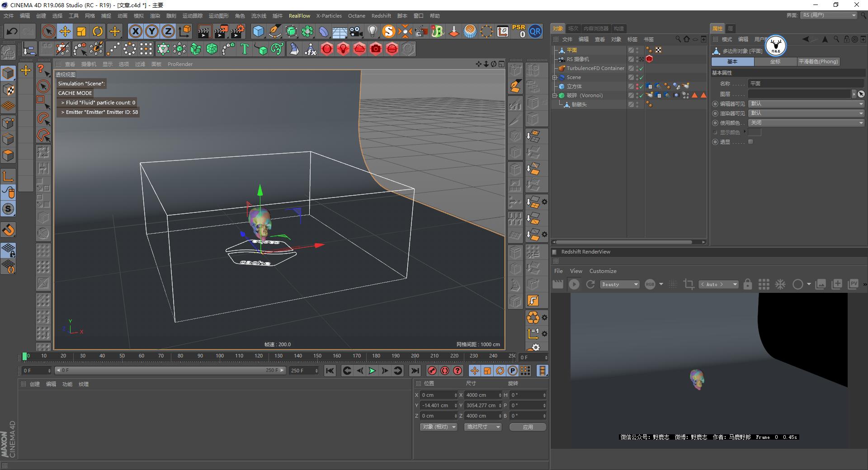Click the lock icon in Redshift RenderView toolbar

pyautogui.click(x=748, y=284)
